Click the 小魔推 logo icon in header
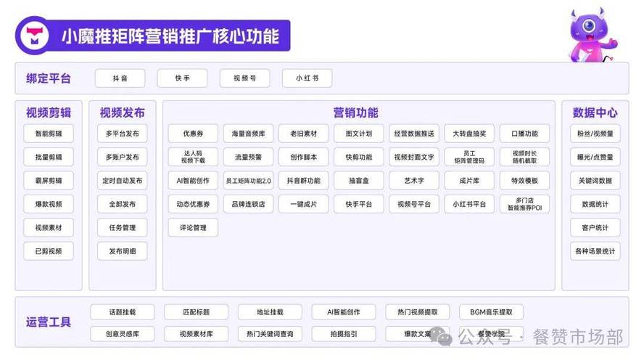This screenshot has height=363, width=644. click(35, 36)
